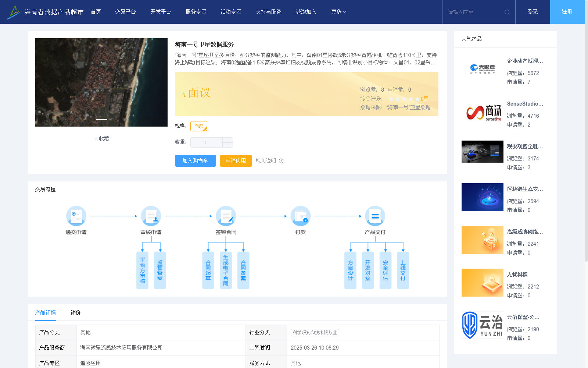Click the 审核申请 flow step icon

click(151, 216)
